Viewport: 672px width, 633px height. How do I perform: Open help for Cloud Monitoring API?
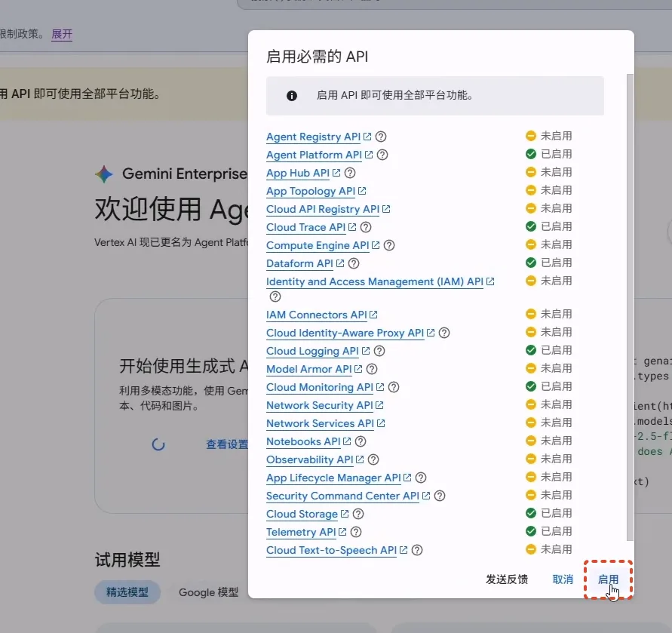(x=394, y=387)
